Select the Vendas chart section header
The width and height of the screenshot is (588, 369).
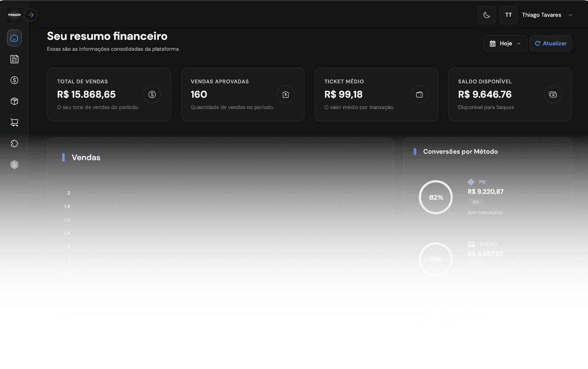click(x=86, y=157)
